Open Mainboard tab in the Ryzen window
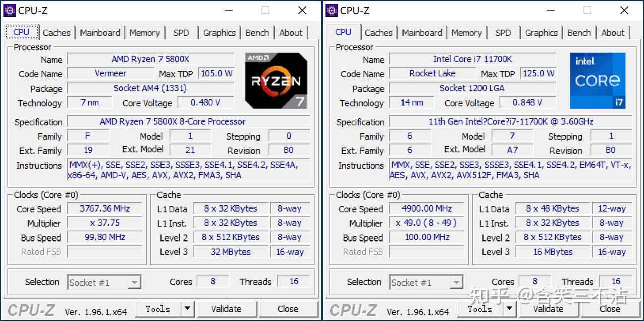Viewport: 644px width, 321px height. [x=100, y=33]
